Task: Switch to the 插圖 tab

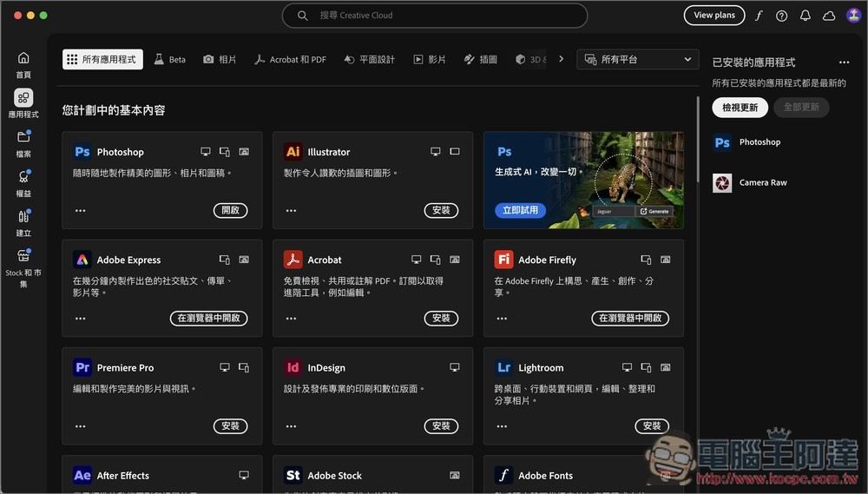Action: [x=481, y=59]
